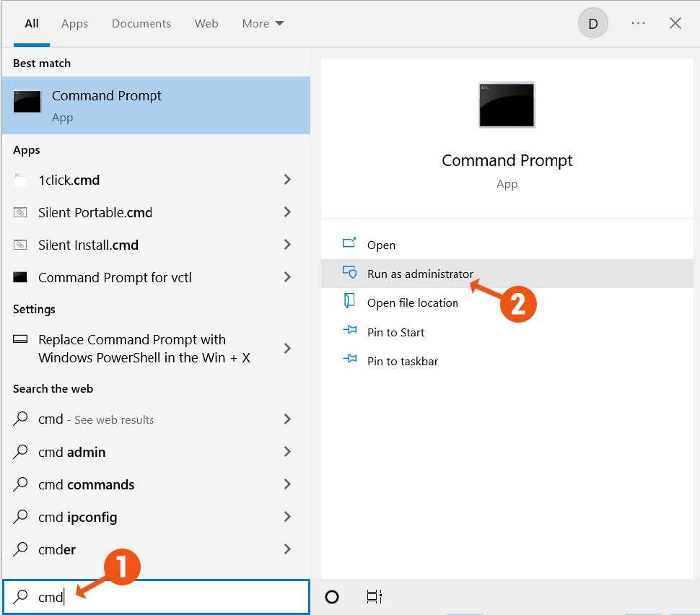Click Open in the Command Prompt actions
This screenshot has height=615, width=700.
coord(507,245)
